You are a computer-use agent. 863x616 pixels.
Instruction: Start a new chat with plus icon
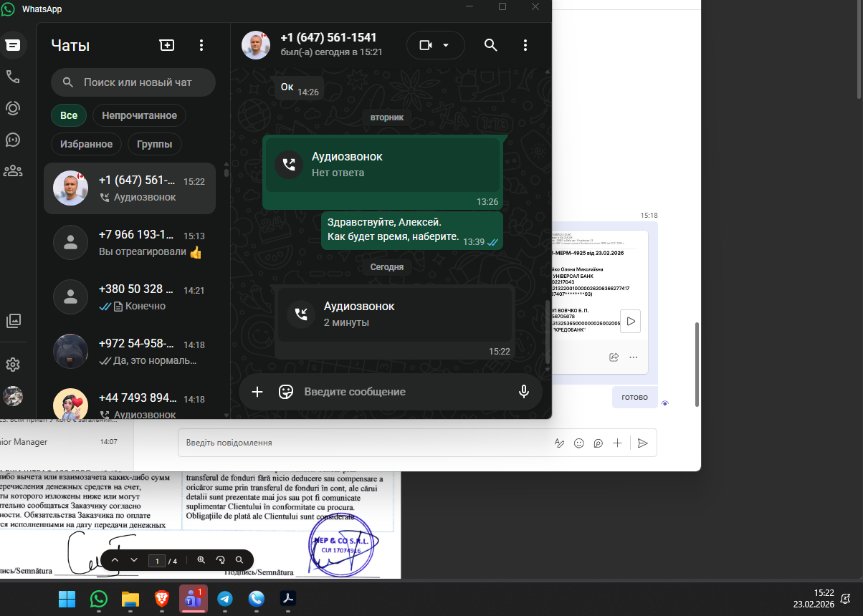point(166,45)
